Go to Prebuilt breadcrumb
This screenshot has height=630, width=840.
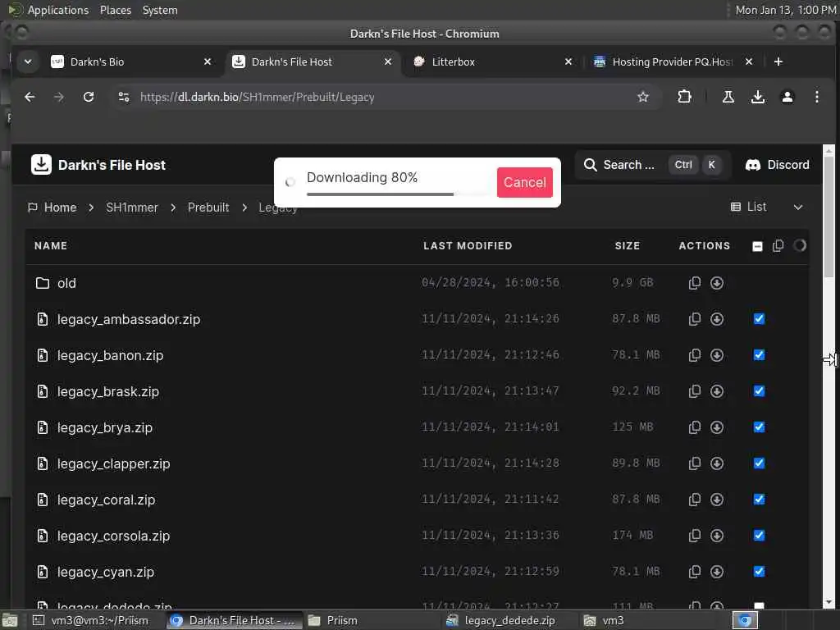click(208, 208)
